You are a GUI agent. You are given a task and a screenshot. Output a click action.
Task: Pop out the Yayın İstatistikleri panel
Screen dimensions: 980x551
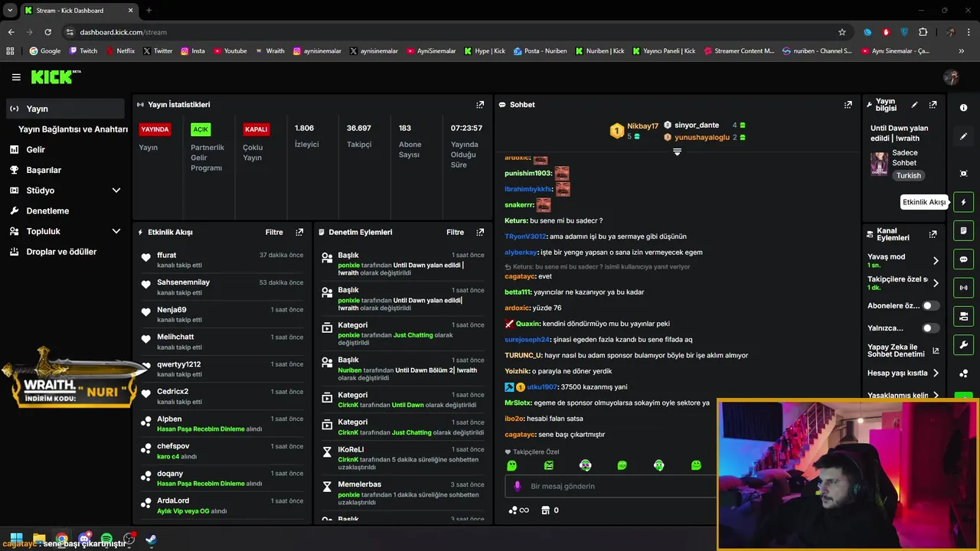coord(480,104)
